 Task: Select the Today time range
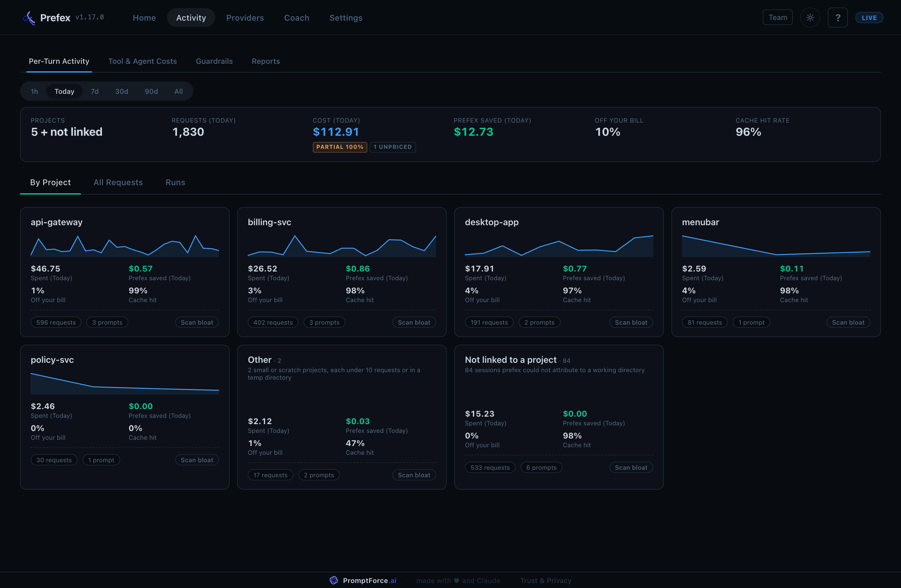click(x=64, y=91)
